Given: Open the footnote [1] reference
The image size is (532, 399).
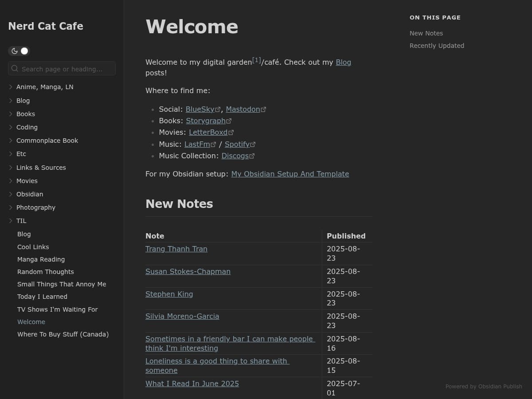Looking at the screenshot, I should (x=257, y=60).
